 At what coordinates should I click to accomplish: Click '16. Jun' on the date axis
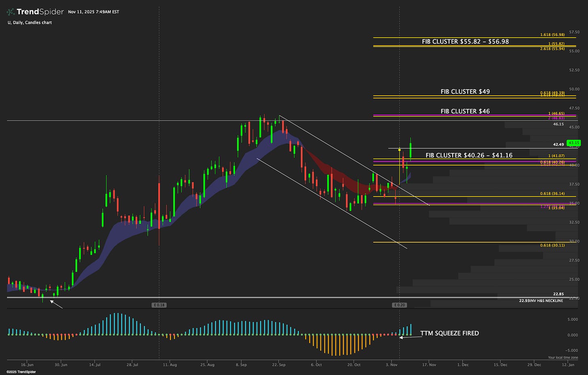[27, 365]
